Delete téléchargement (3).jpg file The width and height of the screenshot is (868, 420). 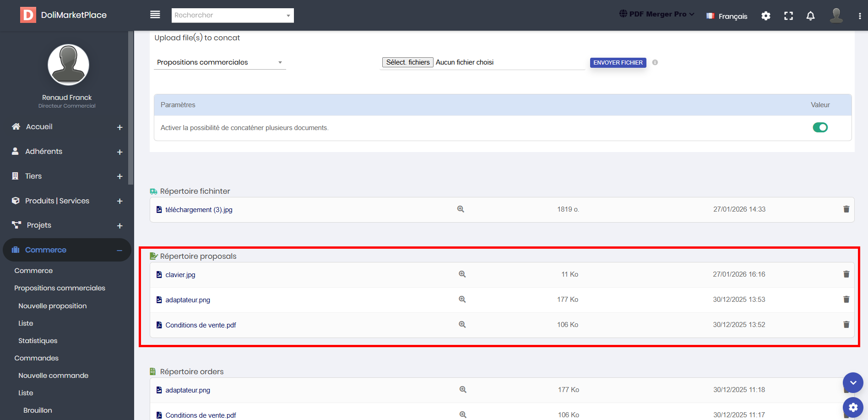pos(846,209)
